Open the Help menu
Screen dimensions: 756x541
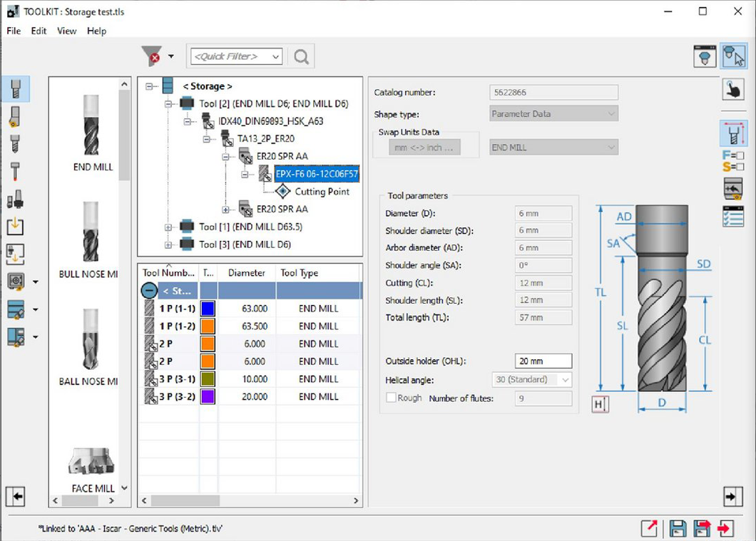point(96,31)
